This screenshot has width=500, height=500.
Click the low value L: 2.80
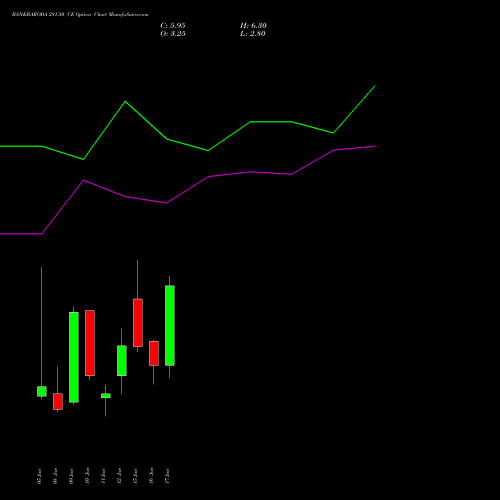253,34
